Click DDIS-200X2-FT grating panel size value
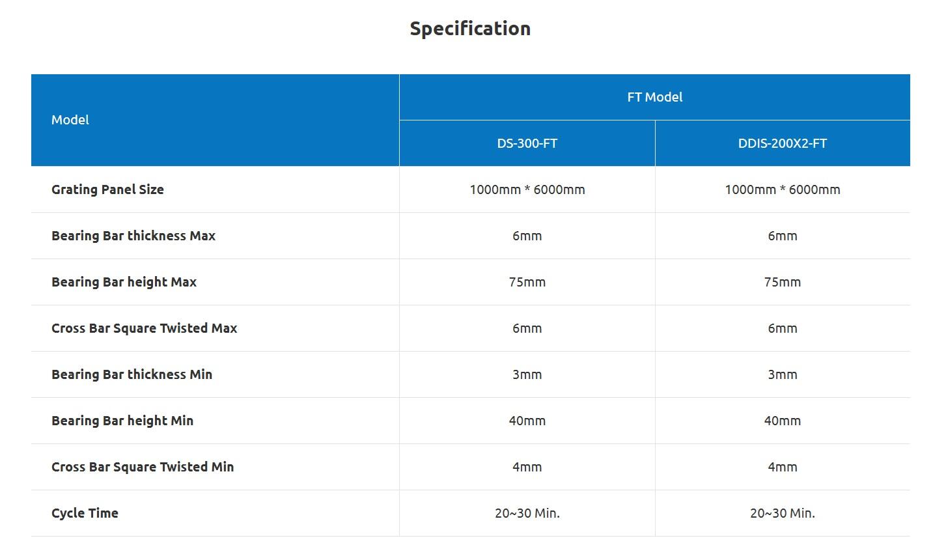 coord(782,189)
